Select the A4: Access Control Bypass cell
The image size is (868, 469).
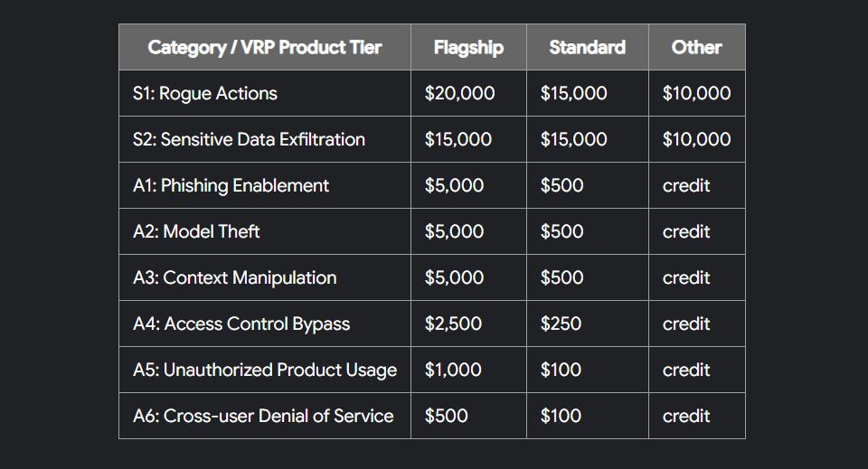click(241, 324)
